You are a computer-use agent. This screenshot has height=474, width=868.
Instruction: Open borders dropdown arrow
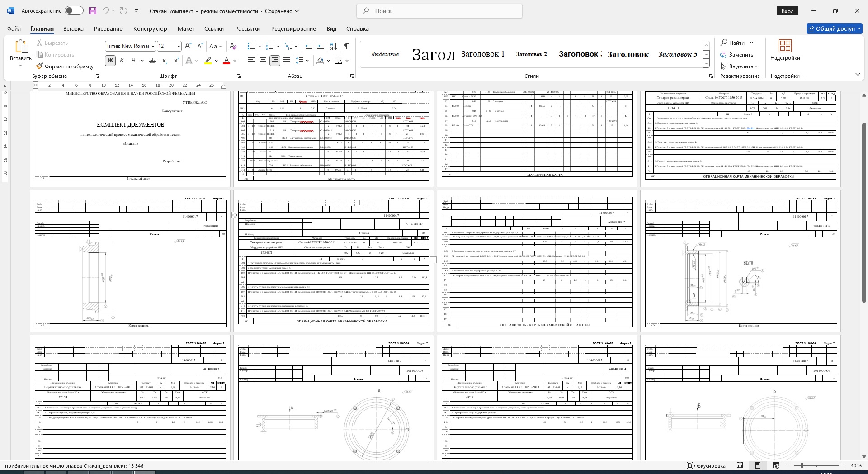tap(347, 61)
